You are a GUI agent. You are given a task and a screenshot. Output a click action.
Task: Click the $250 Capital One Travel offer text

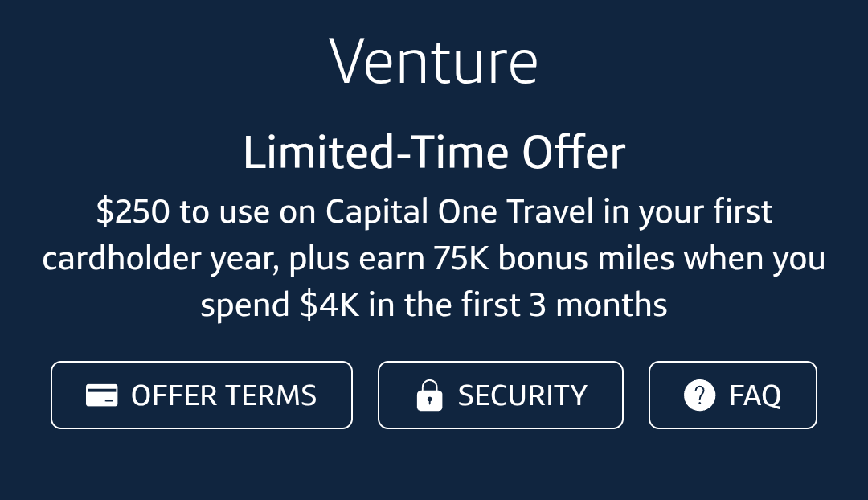tap(434, 211)
